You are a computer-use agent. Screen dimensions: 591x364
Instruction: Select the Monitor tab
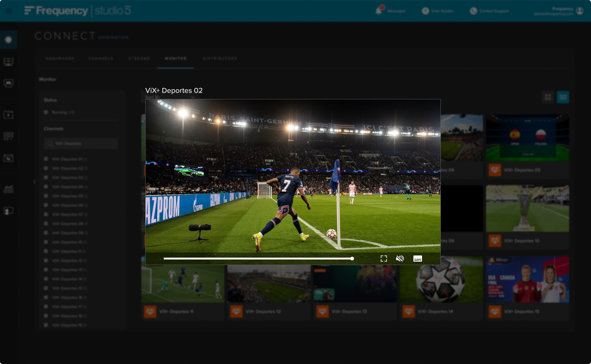coord(176,58)
